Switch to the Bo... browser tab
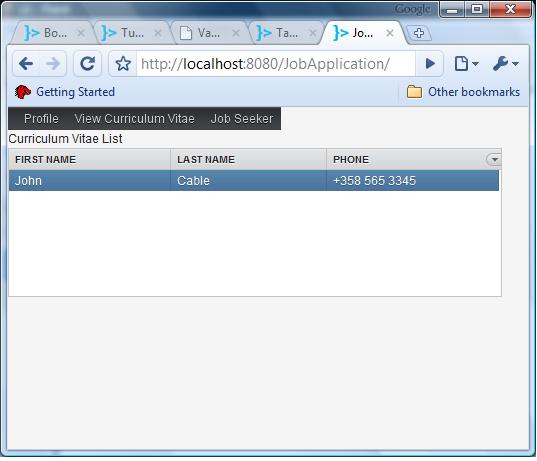The width and height of the screenshot is (537, 461). point(51,33)
